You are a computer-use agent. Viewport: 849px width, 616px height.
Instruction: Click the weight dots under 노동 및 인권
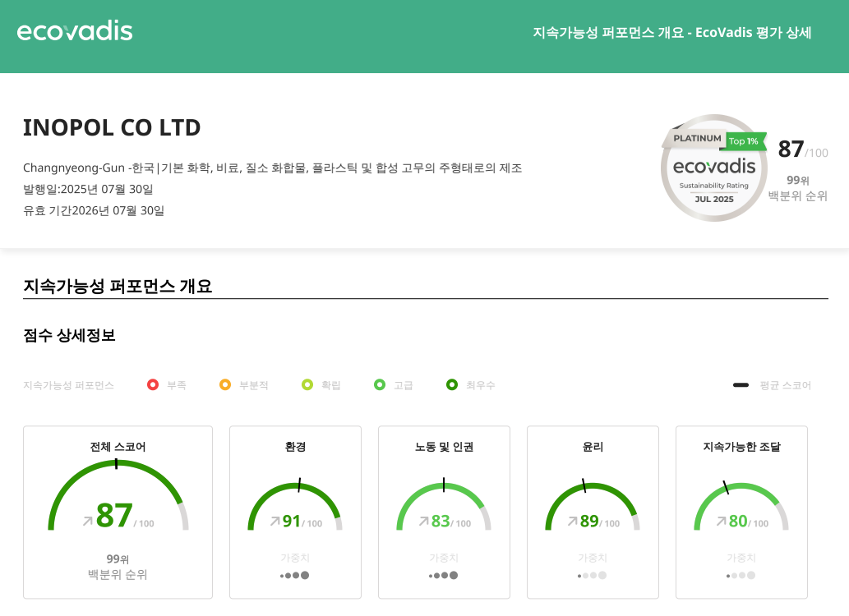click(444, 576)
